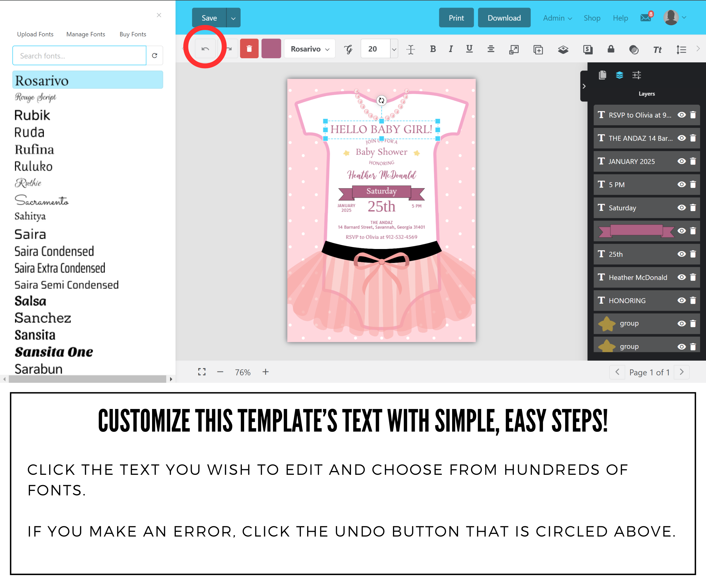Click the underline text icon

pyautogui.click(x=469, y=49)
